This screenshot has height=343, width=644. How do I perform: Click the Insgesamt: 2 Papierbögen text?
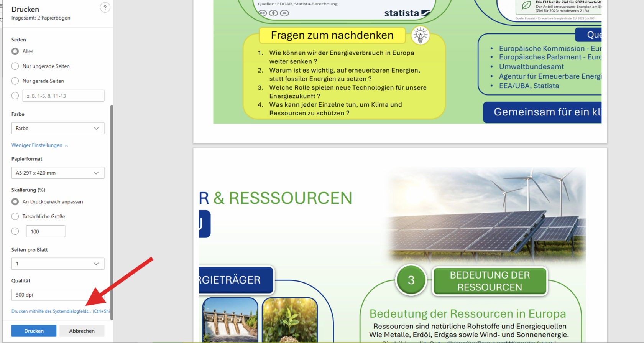41,18
